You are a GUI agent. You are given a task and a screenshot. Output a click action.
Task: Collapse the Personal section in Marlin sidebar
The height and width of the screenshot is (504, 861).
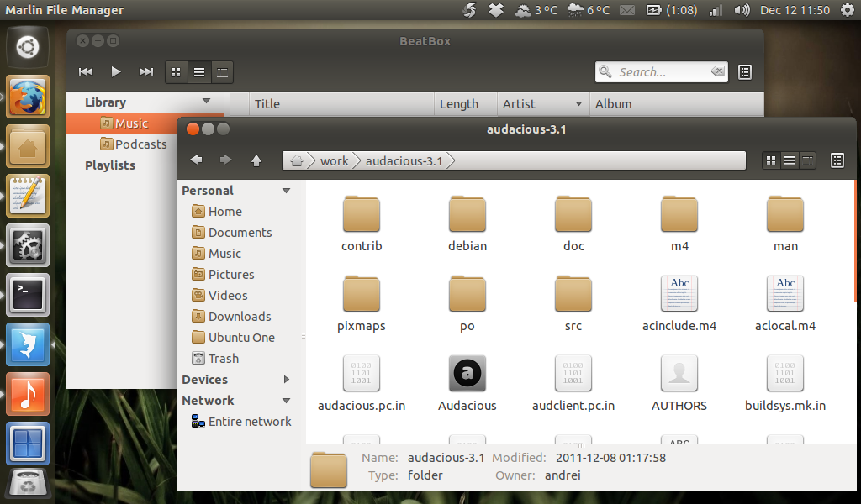(287, 190)
